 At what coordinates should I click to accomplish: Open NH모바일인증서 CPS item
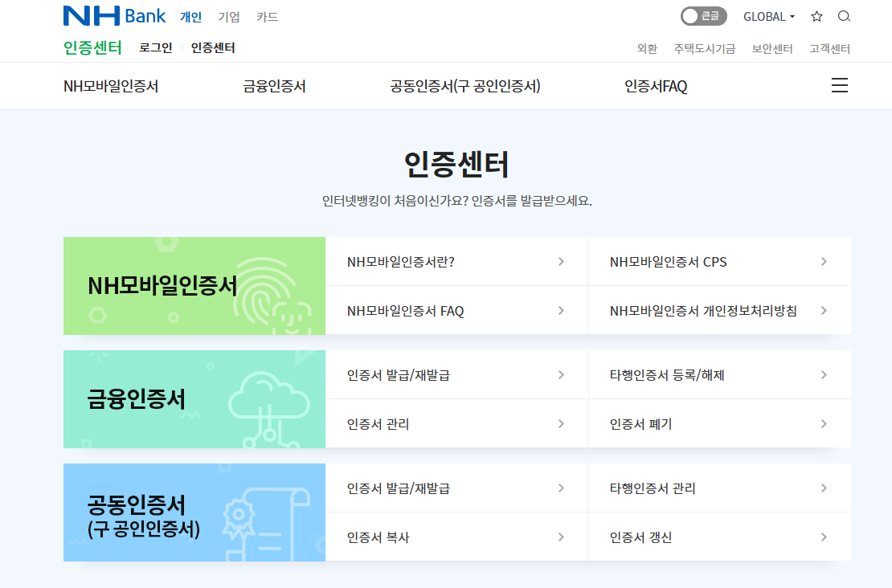(x=720, y=262)
